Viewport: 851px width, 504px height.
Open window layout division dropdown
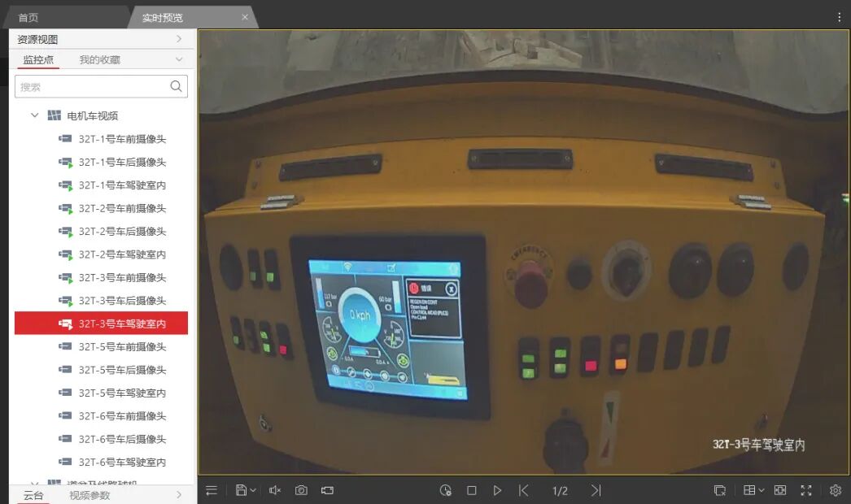(x=753, y=490)
